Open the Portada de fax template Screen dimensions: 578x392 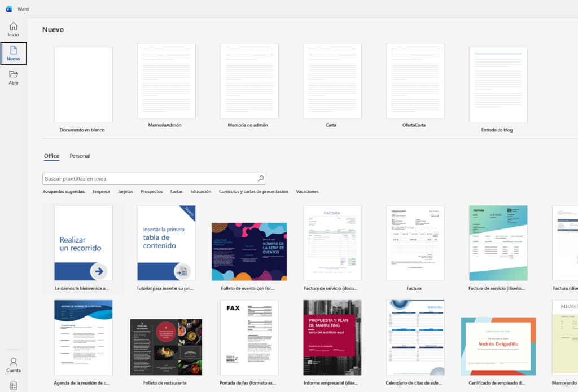point(249,337)
